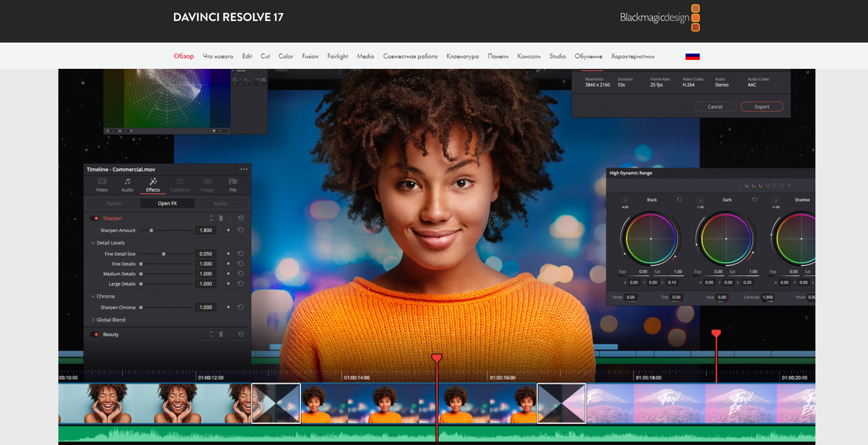Open the Russian flag language selector

tap(692, 56)
